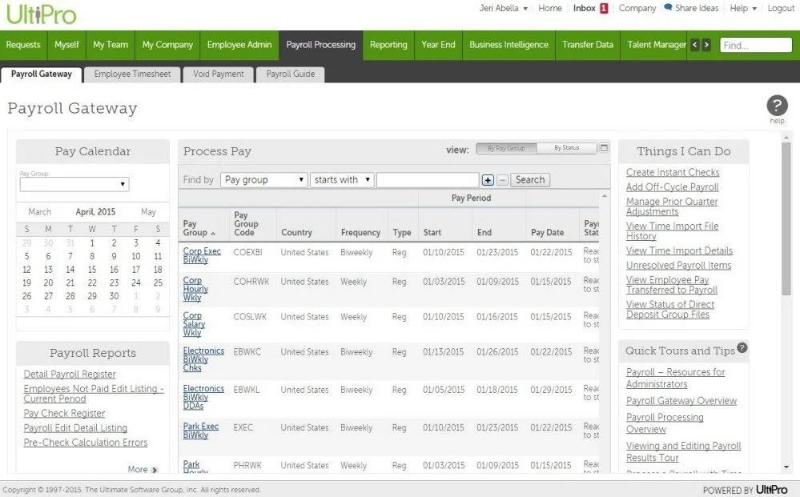Click the scrollbar down arrow
The height and width of the screenshot is (497, 800).
pos(786,467)
